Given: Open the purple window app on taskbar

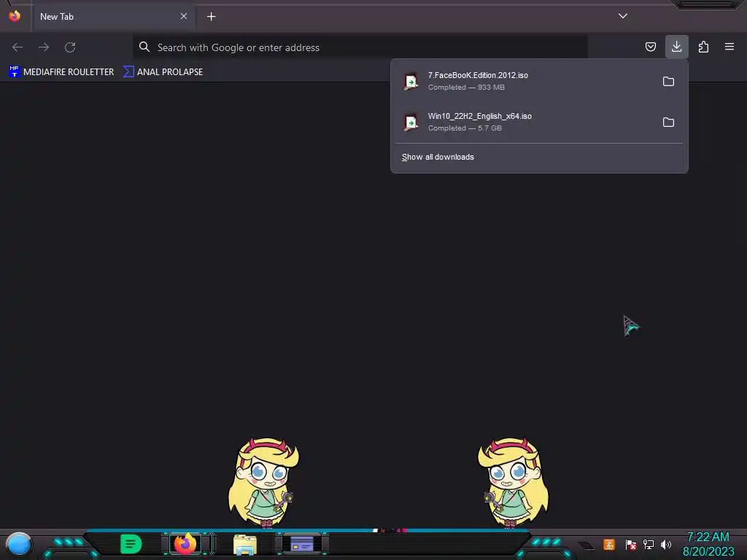Looking at the screenshot, I should click(302, 544).
